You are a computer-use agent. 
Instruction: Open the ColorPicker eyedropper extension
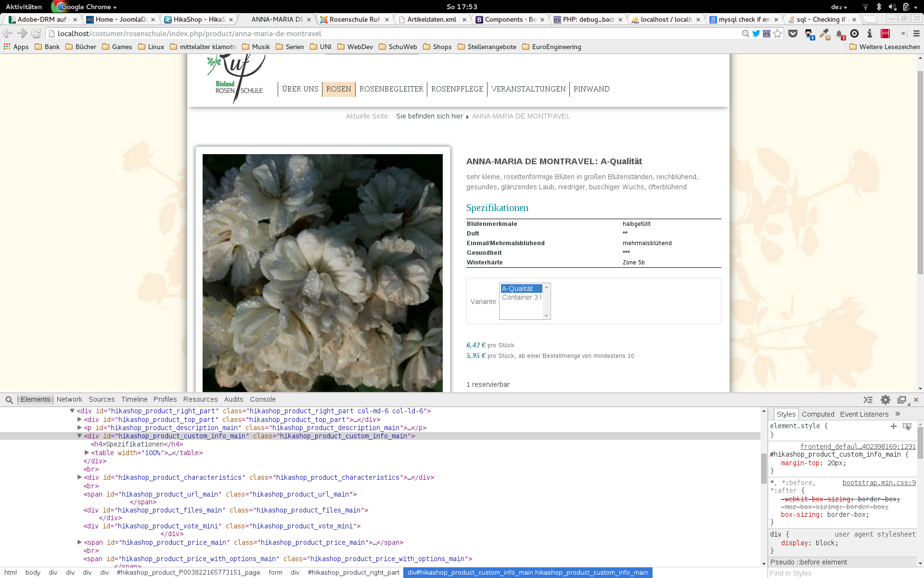click(x=824, y=34)
